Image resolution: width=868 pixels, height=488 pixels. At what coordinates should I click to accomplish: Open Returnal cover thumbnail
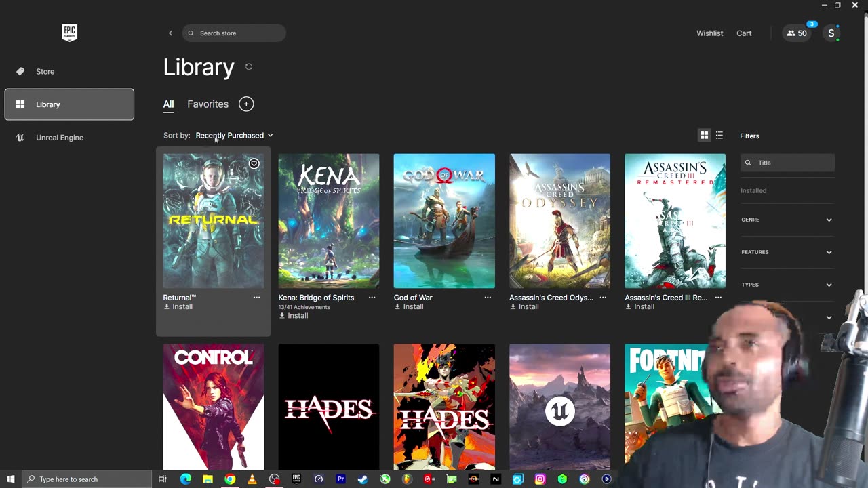tap(214, 221)
